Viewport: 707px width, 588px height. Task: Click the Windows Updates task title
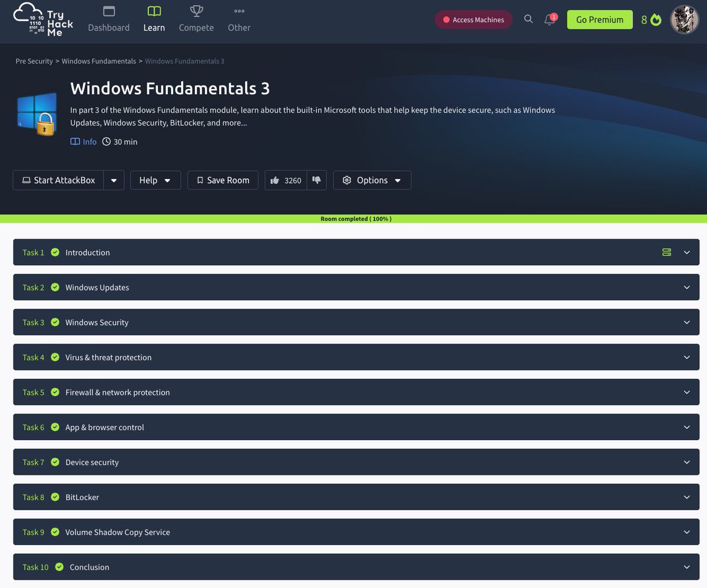[97, 288]
